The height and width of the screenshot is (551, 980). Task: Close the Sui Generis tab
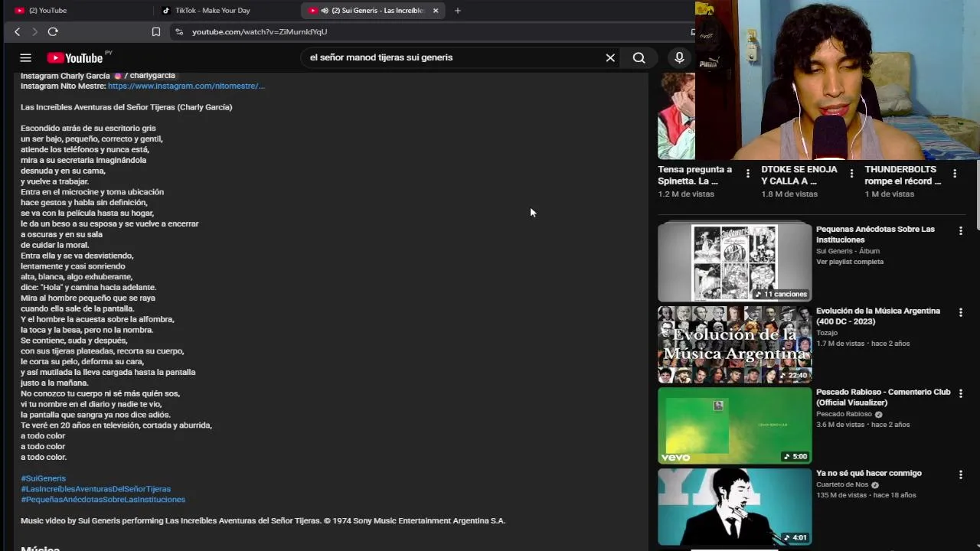[x=436, y=10]
